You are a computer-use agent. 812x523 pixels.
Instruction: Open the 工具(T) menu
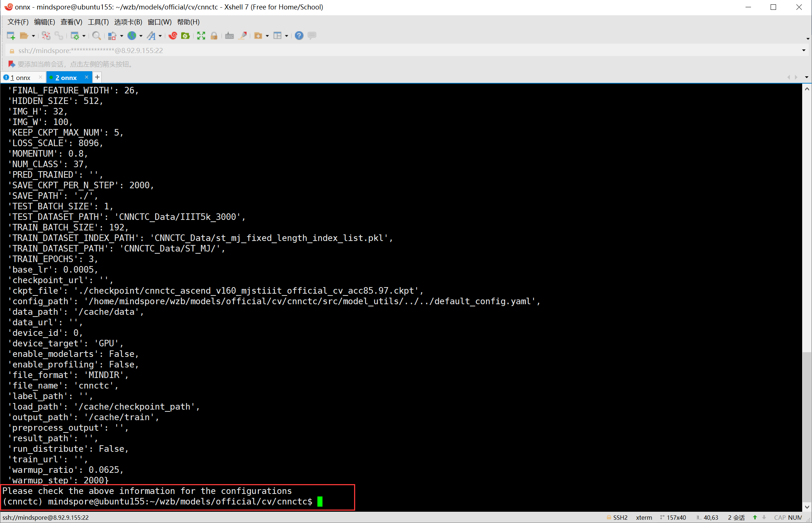(x=98, y=22)
